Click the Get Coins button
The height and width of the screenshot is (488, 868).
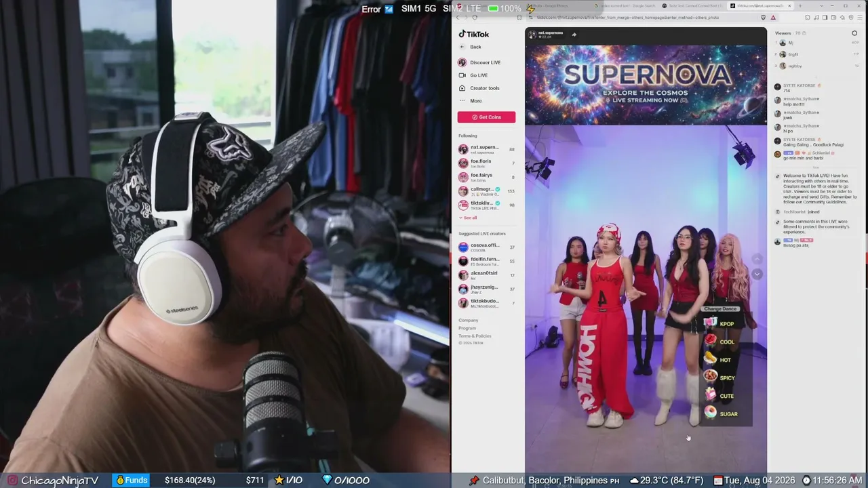[486, 117]
